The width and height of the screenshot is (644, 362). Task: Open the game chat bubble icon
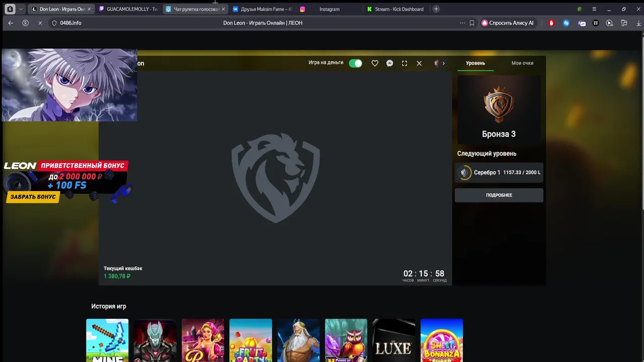(x=389, y=63)
